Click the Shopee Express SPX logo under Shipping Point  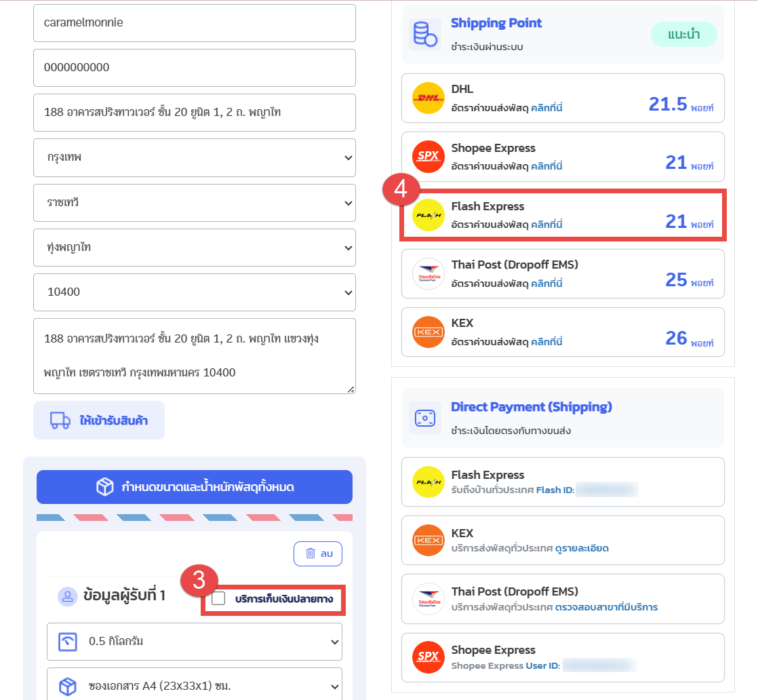click(x=428, y=157)
